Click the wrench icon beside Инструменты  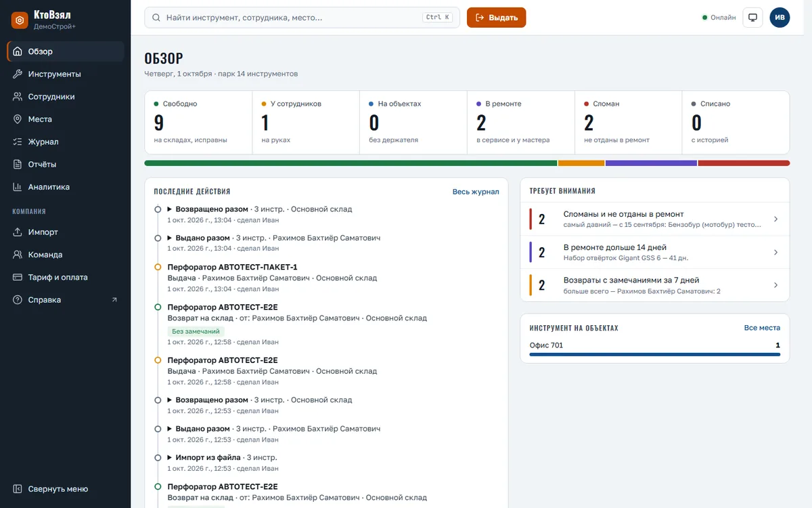(x=18, y=74)
